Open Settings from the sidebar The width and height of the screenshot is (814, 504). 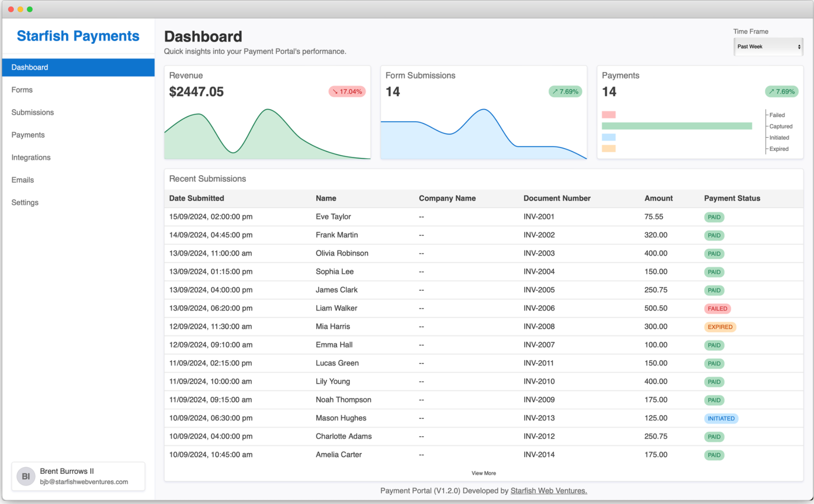[x=78, y=203]
